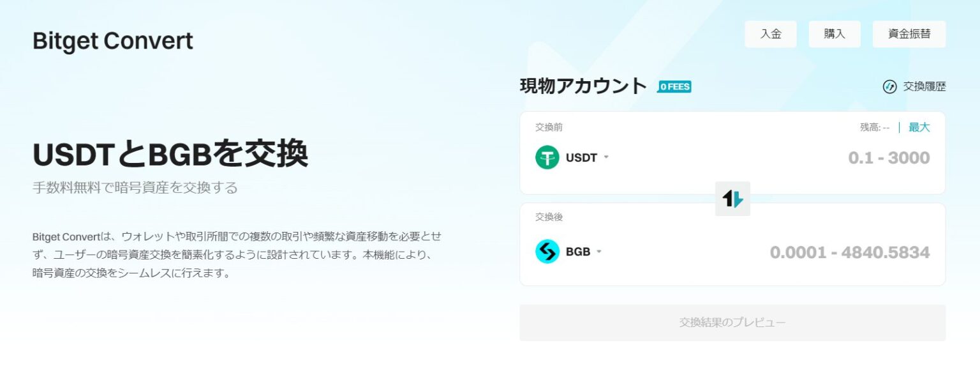Viewport: 980px width, 368px height.
Task: Switch to the 購入 option
Action: pos(835,34)
